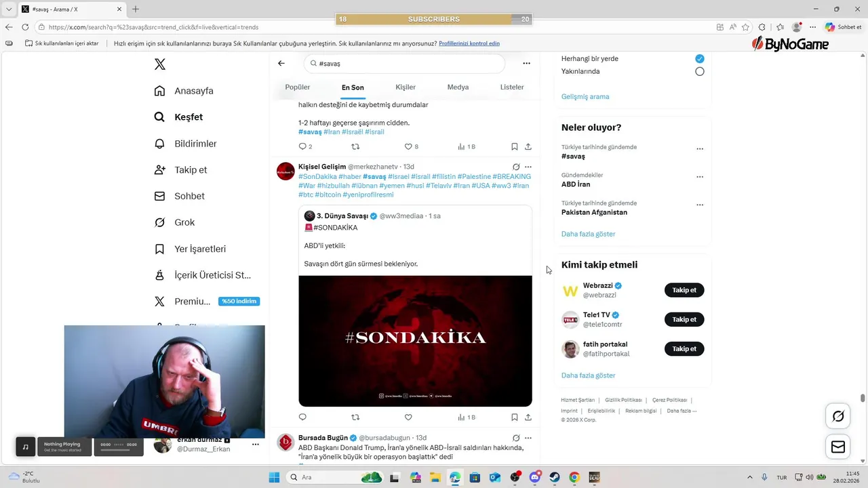The width and height of the screenshot is (868, 488).
Task: Switch to the En Son tab
Action: tap(353, 87)
